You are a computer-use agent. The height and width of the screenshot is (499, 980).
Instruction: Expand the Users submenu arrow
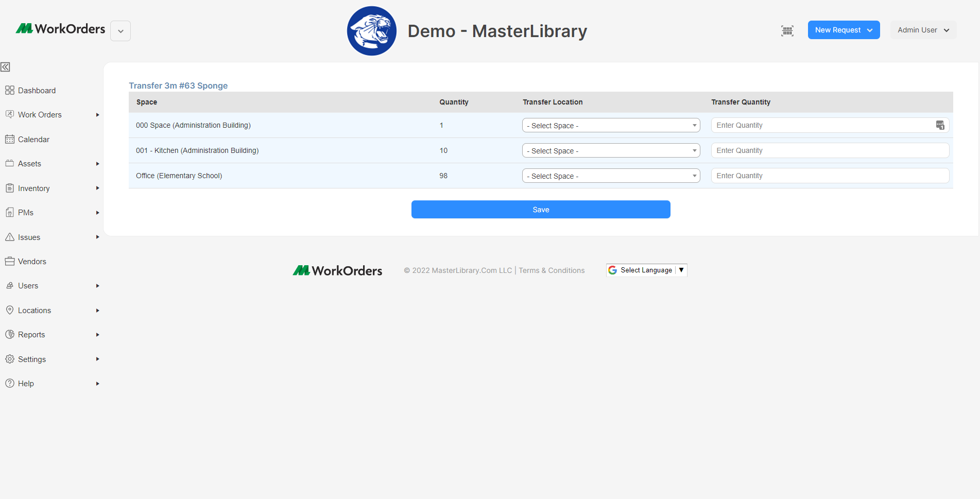pyautogui.click(x=97, y=286)
